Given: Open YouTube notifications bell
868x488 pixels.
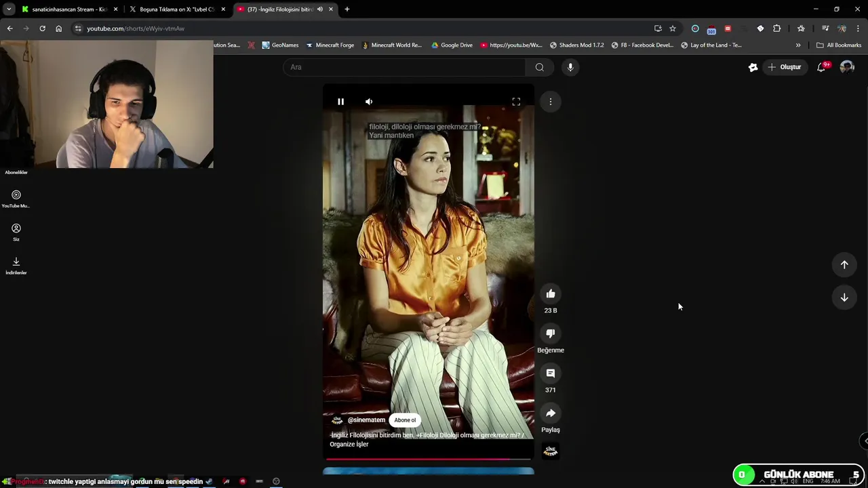Looking at the screenshot, I should pyautogui.click(x=821, y=67).
